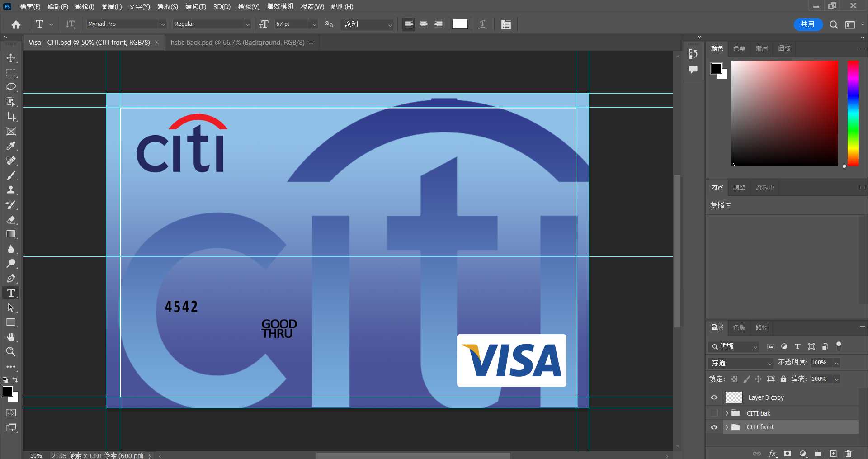
Task: Select the Blur tool
Action: tap(11, 249)
